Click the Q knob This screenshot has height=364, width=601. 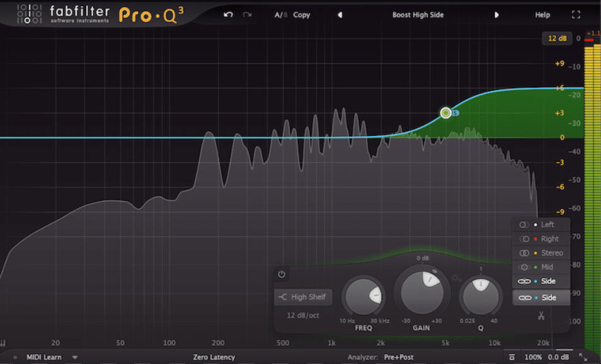click(x=481, y=296)
